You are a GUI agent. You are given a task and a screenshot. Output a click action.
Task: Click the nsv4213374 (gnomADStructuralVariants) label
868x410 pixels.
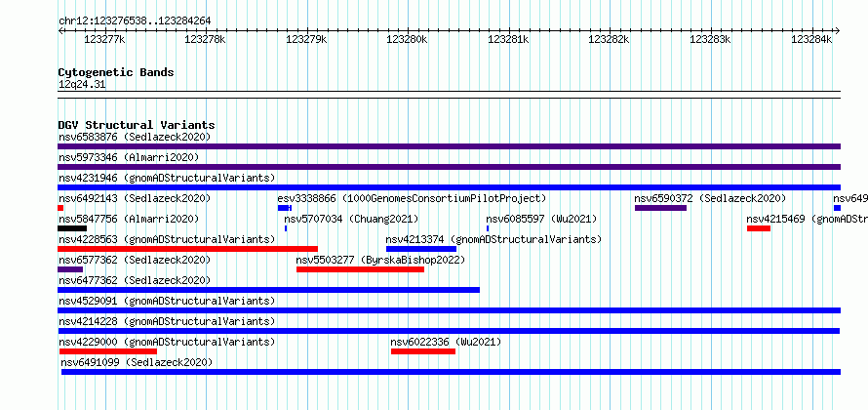point(493,239)
